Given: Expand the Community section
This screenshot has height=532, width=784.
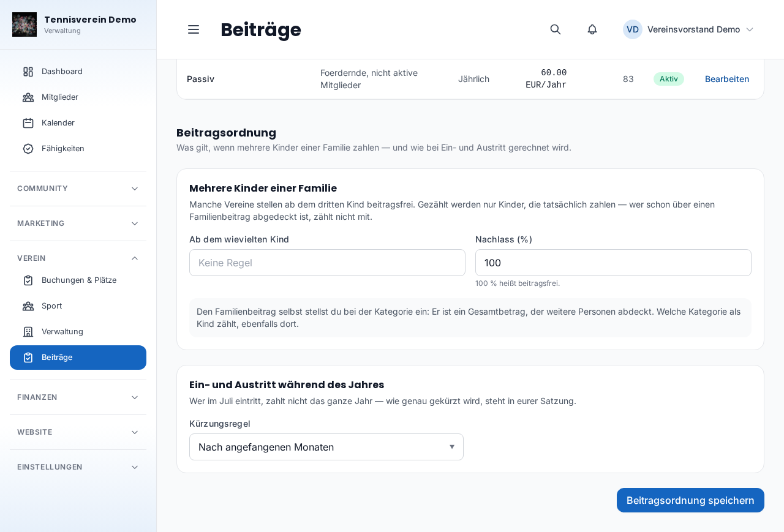Looking at the screenshot, I should (x=78, y=189).
